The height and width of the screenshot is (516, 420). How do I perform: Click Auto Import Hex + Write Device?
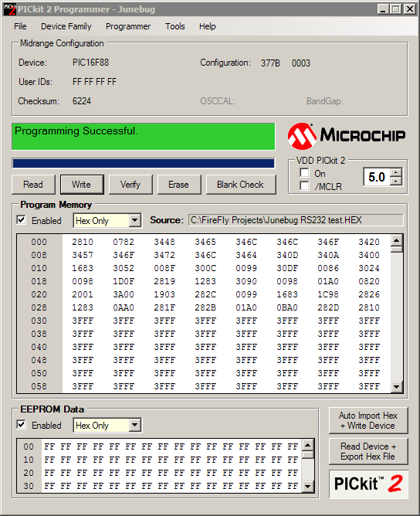(368, 420)
